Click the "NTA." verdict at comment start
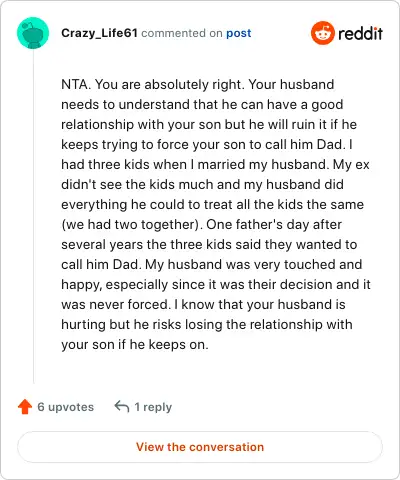Viewport: 400px width, 480px height. pyautogui.click(x=76, y=84)
